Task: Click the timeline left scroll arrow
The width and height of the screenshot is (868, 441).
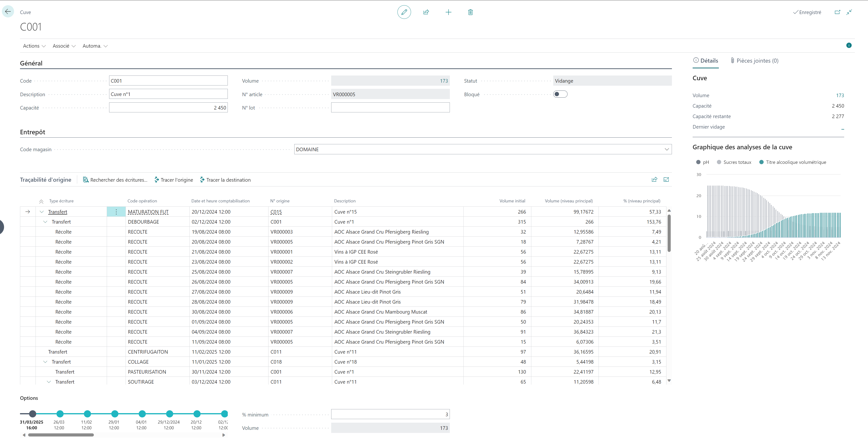Action: click(24, 435)
